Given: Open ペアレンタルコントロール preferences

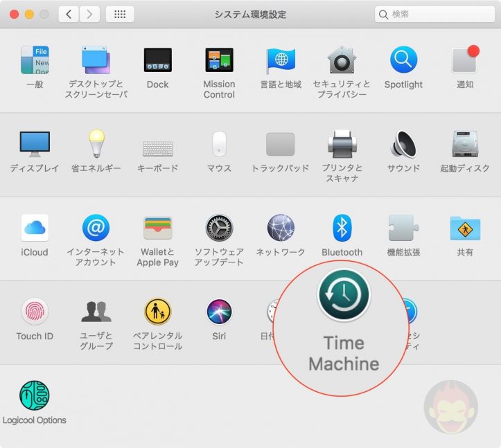Looking at the screenshot, I should [157, 312].
